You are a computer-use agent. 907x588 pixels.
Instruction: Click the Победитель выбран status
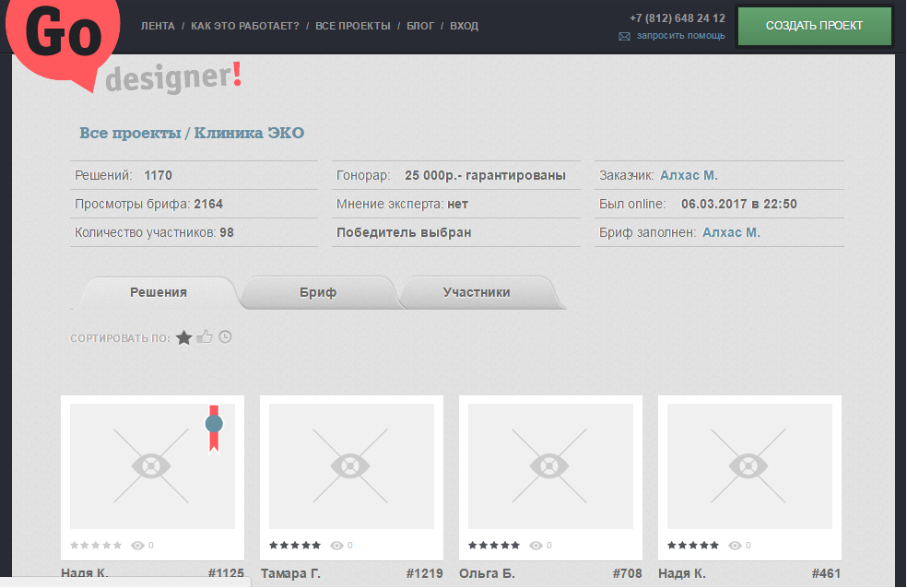click(404, 232)
